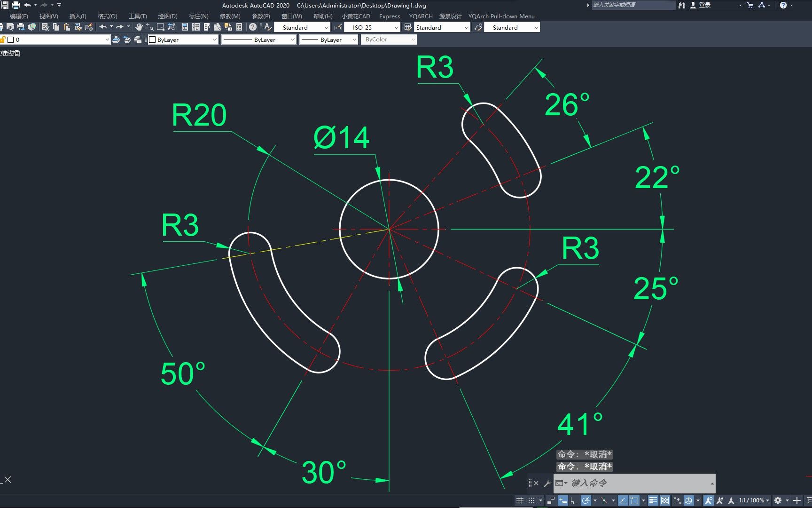Viewport: 812px width, 508px height.
Task: Toggle snap mode in status bar
Action: tap(531, 500)
